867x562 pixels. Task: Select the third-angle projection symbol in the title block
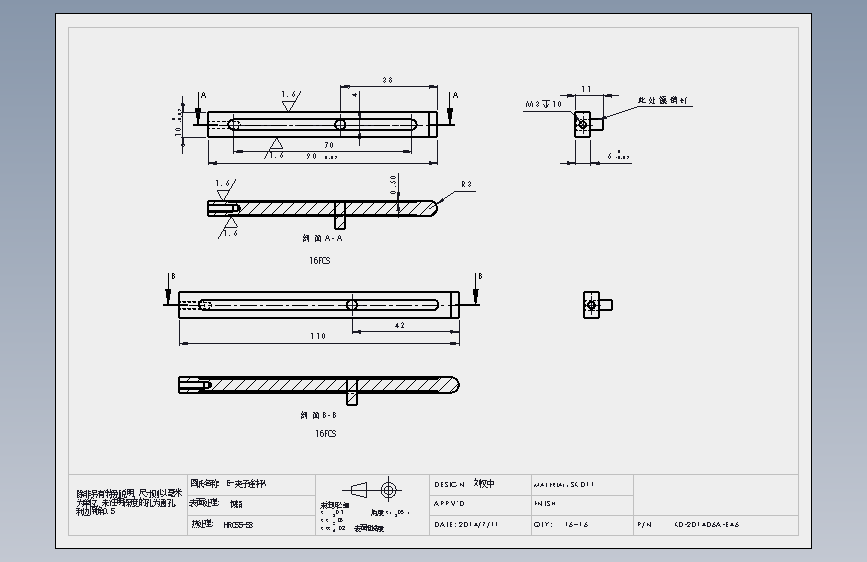coord(372,490)
